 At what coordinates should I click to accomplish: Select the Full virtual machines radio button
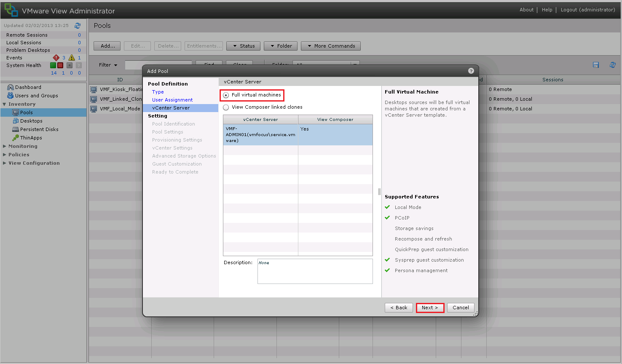pyautogui.click(x=226, y=95)
